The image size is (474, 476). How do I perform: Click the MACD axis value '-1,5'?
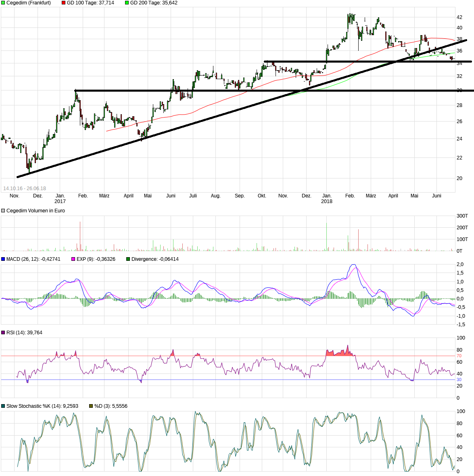point(461,325)
